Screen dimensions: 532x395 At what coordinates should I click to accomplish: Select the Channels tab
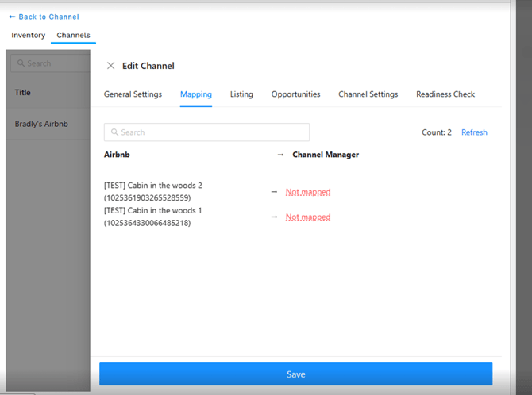[73, 36]
